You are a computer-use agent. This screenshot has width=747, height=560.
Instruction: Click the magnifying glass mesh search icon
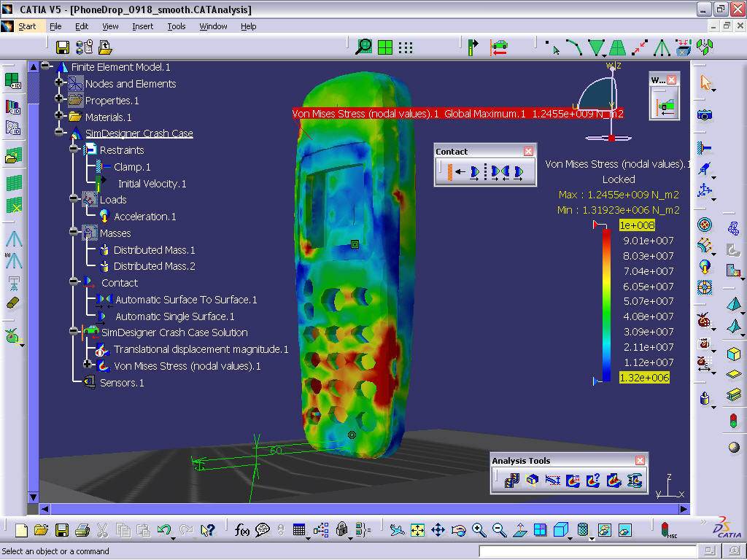tap(364, 47)
